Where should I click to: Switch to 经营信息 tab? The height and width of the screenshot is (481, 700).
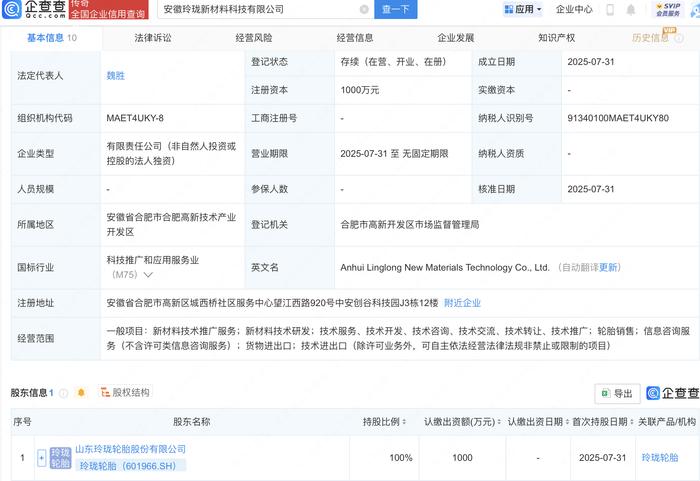[x=354, y=38]
